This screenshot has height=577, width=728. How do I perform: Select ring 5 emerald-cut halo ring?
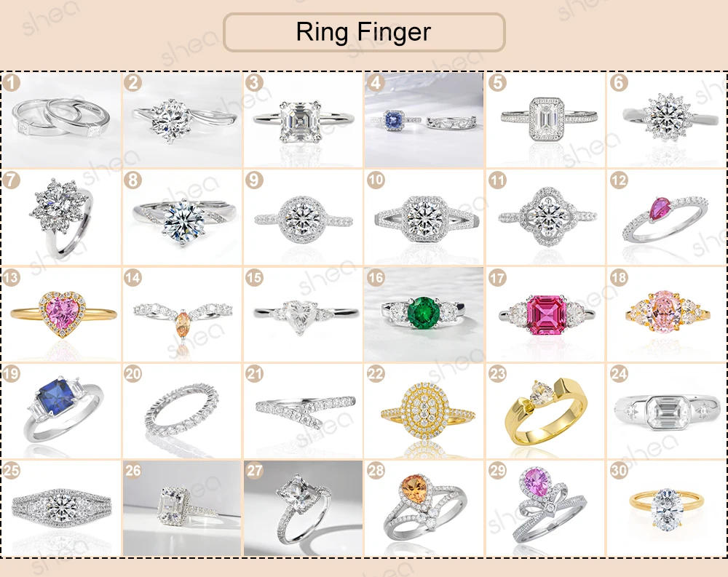[x=545, y=120]
